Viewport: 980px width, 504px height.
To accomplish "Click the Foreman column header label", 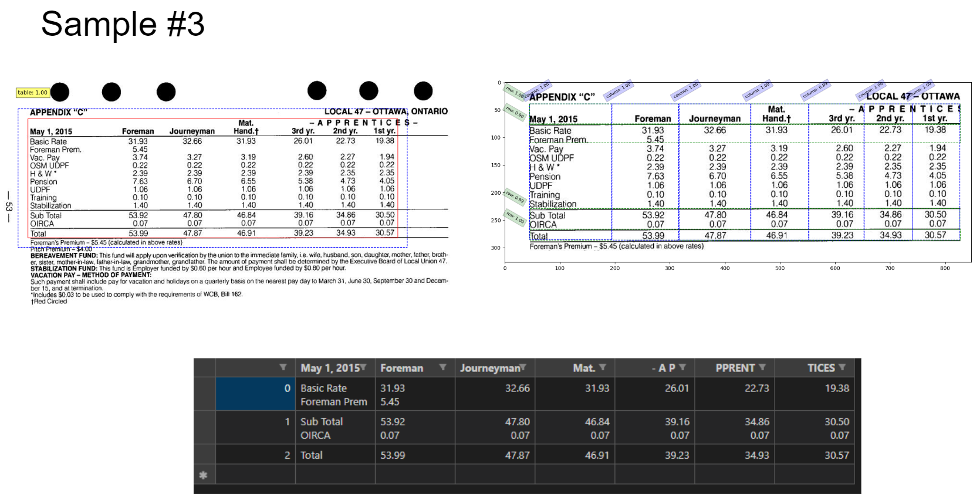I will coord(401,368).
